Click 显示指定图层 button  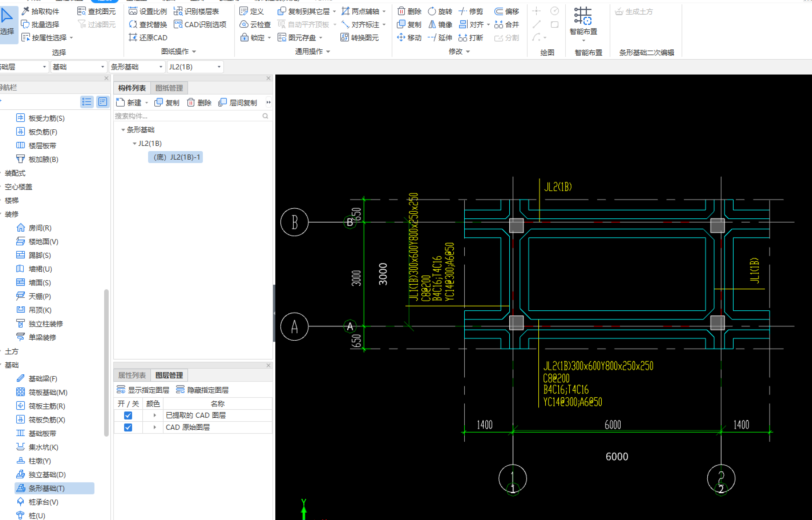[143, 390]
